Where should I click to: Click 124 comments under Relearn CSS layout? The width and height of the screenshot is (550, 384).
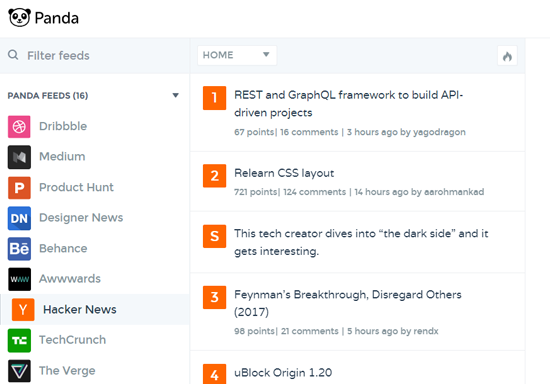(315, 192)
